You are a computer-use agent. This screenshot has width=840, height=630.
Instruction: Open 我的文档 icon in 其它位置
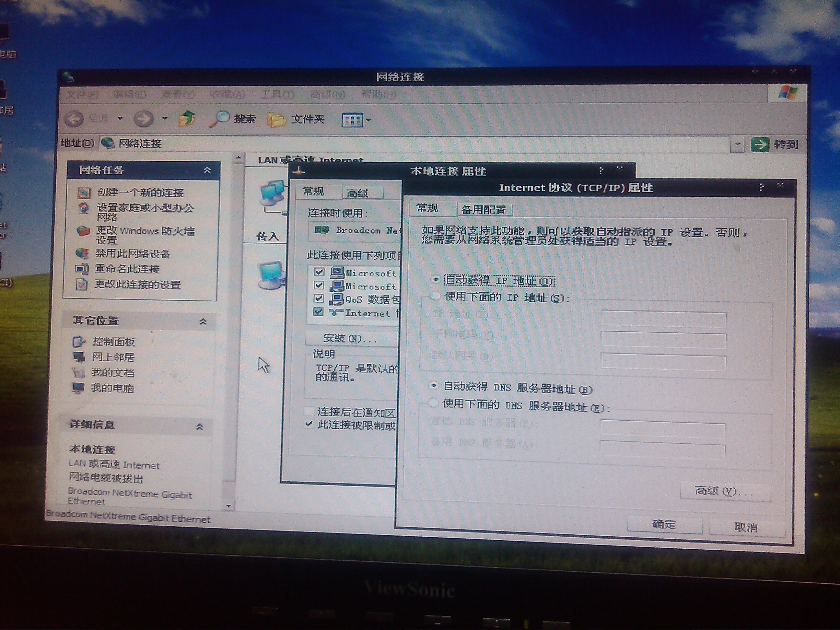(78, 373)
